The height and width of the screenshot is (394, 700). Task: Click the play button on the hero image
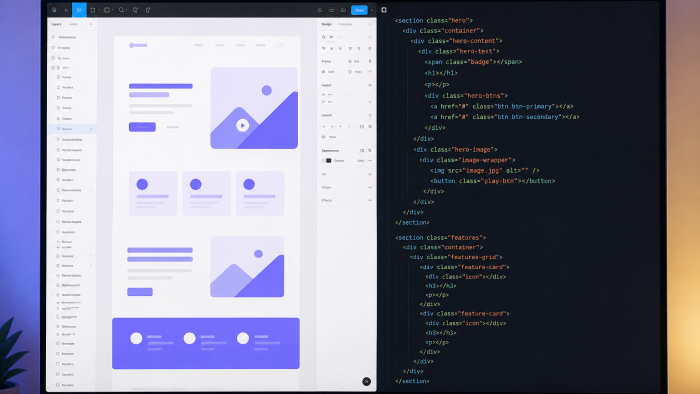242,125
